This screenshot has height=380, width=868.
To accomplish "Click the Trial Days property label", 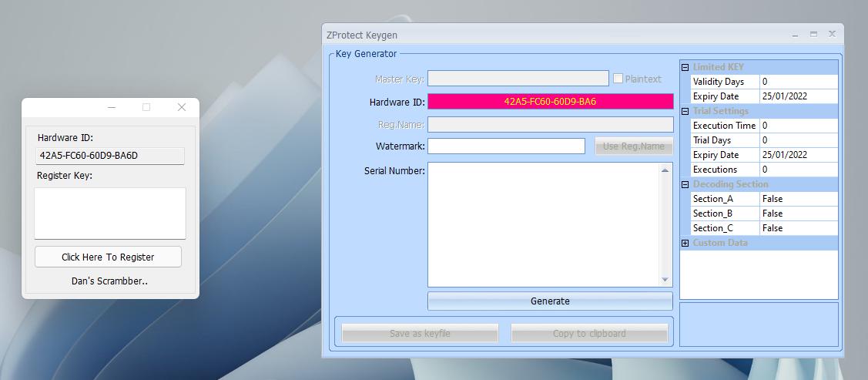I will click(712, 140).
